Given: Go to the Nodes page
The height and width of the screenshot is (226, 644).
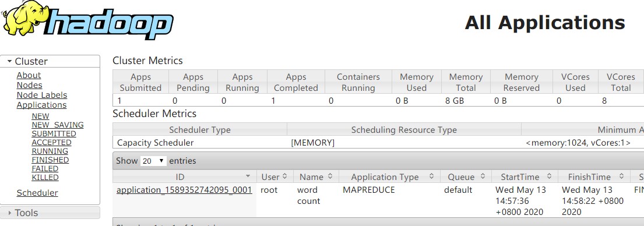Looking at the screenshot, I should [29, 85].
